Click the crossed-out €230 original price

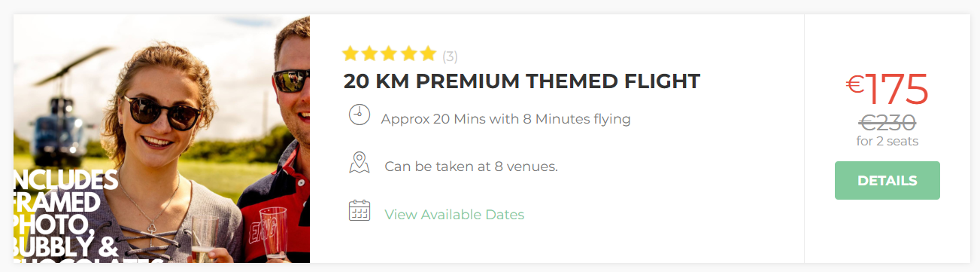pyautogui.click(x=887, y=122)
